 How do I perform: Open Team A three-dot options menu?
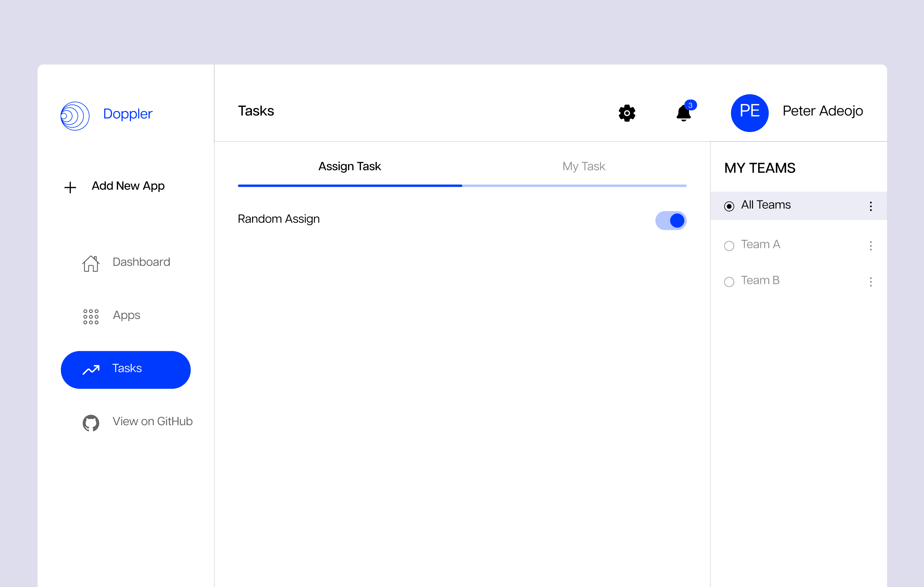(870, 245)
